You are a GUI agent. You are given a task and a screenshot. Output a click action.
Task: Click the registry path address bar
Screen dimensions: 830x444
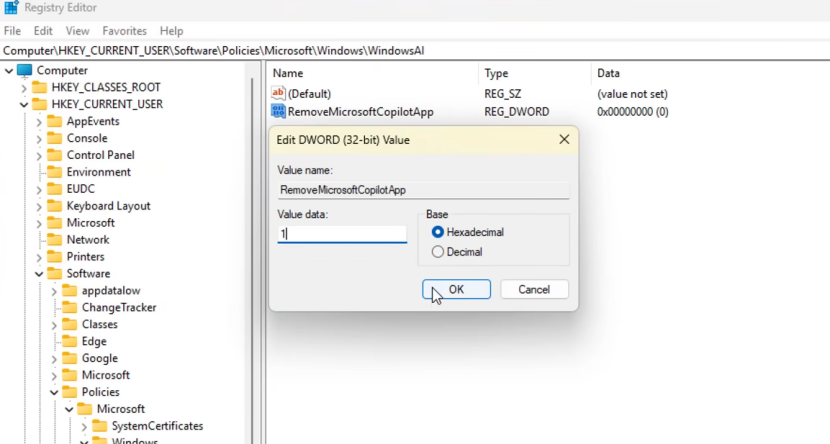coord(415,51)
